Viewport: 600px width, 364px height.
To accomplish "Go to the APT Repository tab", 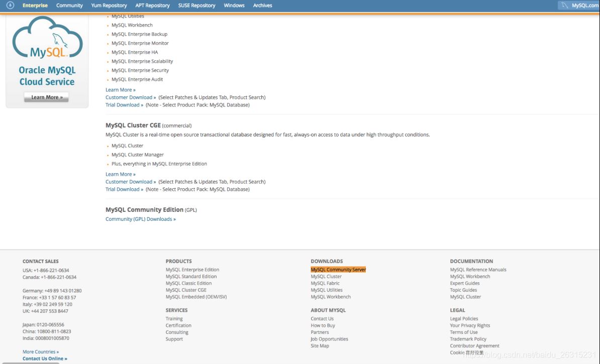I will [152, 6].
